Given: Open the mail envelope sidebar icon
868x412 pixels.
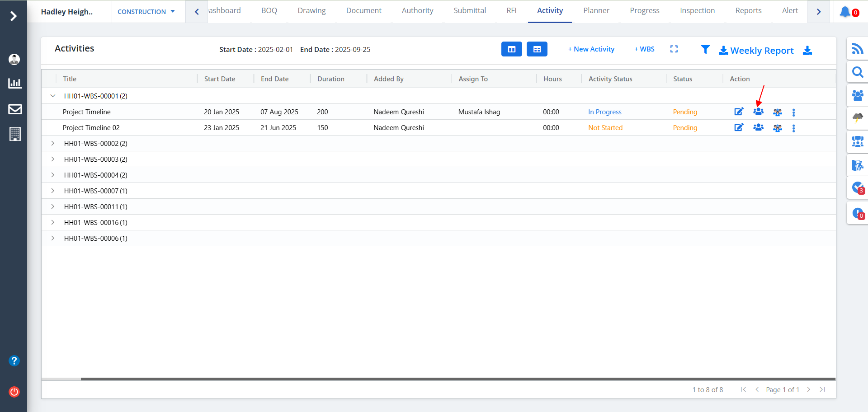Looking at the screenshot, I should tap(15, 109).
